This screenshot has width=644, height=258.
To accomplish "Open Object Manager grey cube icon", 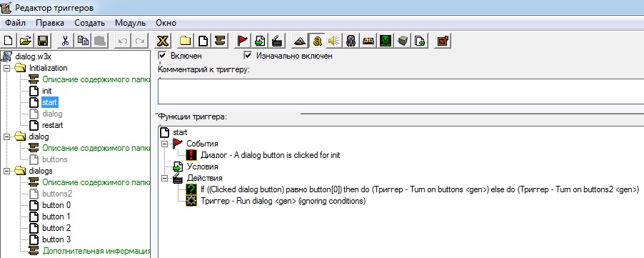I will pyautogui.click(x=403, y=41).
